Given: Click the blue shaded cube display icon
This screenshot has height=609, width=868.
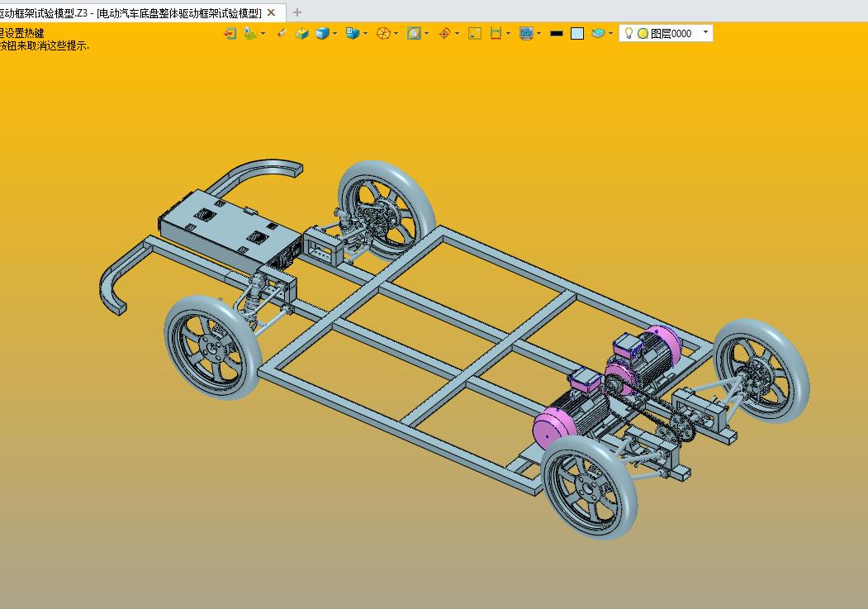Looking at the screenshot, I should pos(322,33).
